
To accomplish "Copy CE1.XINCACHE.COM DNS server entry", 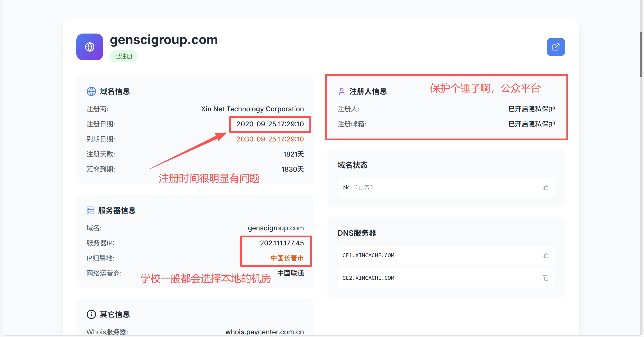I will tap(545, 255).
